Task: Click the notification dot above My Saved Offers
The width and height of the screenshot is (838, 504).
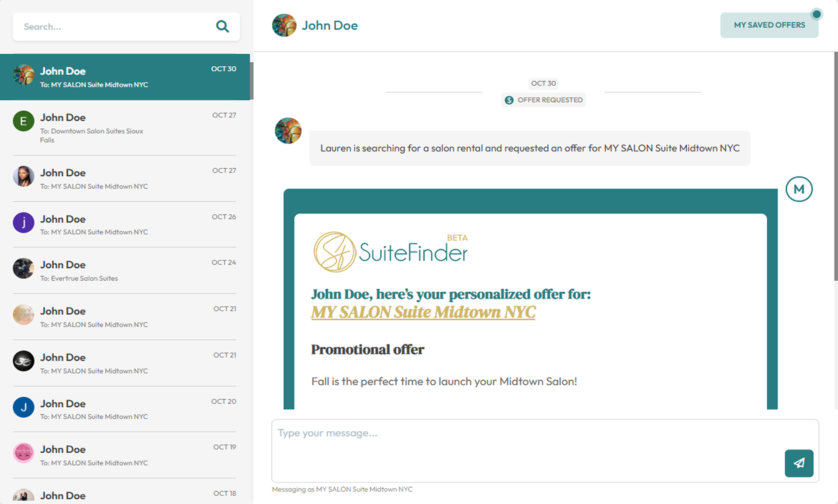Action: tap(816, 14)
